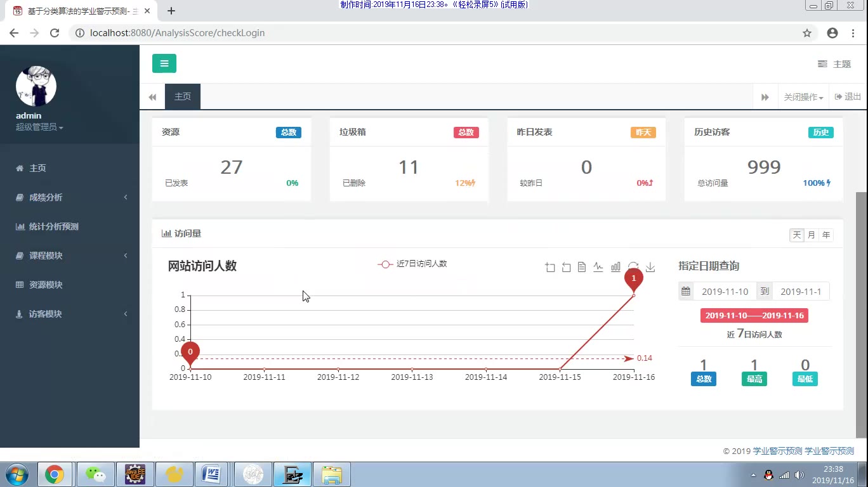868x487 pixels.
Task: Toggle the sidebar with green hamburger button
Action: [164, 63]
